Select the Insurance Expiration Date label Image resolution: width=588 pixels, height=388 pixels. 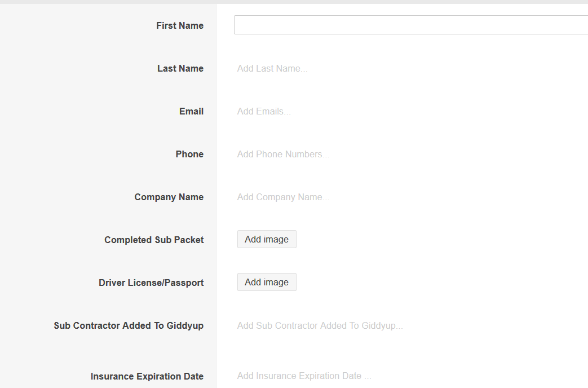click(147, 376)
